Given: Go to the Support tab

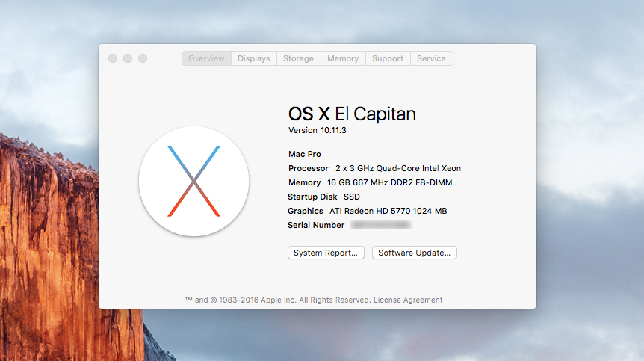Looking at the screenshot, I should pos(388,58).
